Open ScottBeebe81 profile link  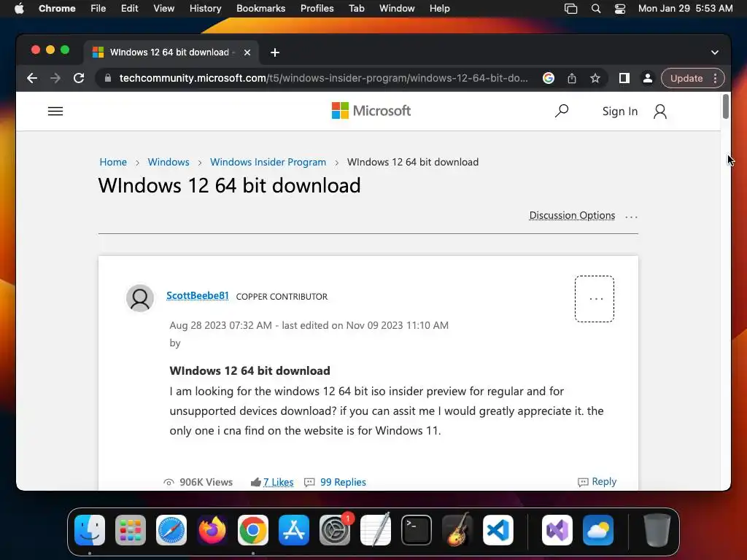197,296
